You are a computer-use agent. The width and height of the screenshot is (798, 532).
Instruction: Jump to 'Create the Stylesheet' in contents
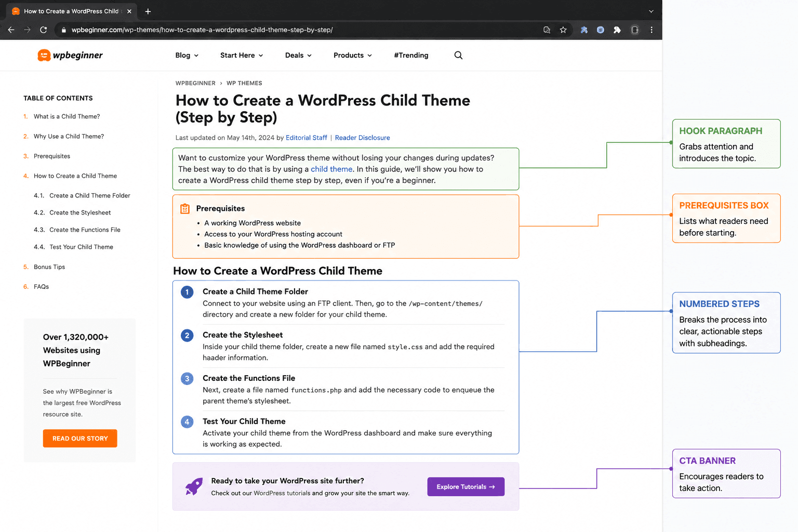tap(80, 212)
